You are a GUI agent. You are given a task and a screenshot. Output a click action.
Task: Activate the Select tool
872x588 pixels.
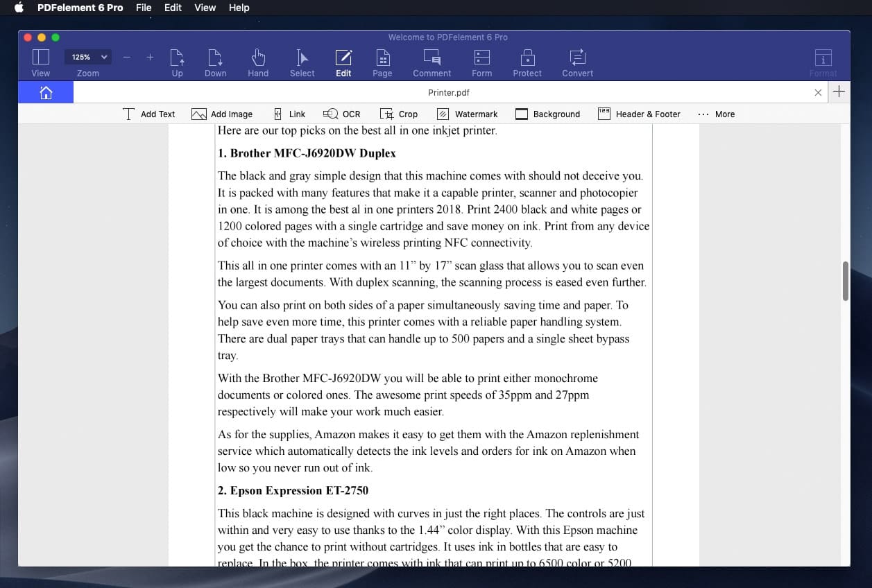[302, 62]
